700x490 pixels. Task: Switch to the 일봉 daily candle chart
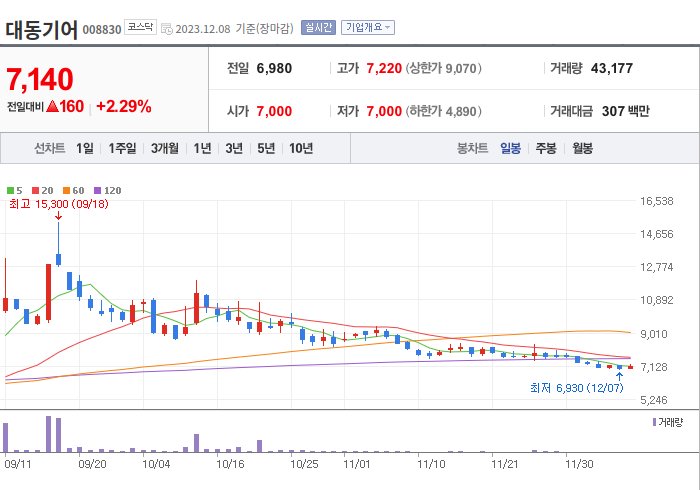[510, 148]
